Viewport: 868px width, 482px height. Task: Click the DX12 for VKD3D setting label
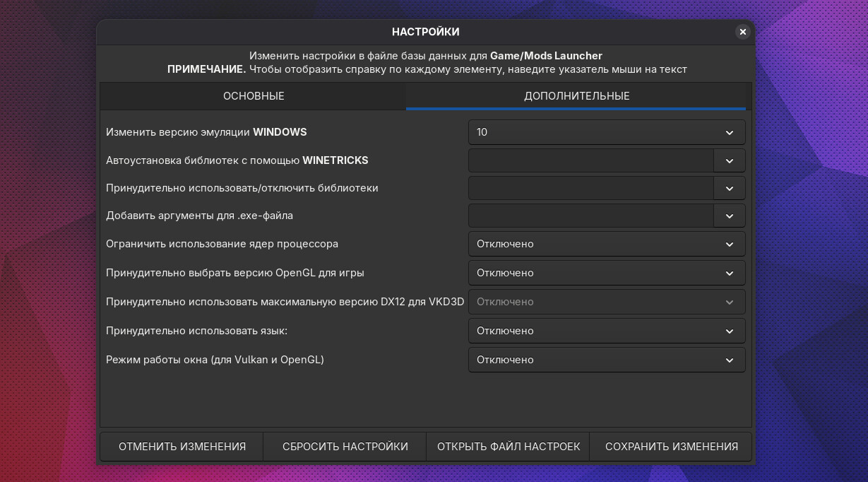click(x=285, y=302)
